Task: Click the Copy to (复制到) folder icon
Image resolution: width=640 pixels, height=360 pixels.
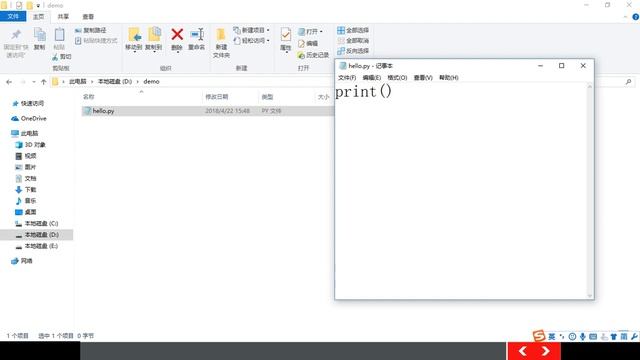Action: tap(154, 35)
